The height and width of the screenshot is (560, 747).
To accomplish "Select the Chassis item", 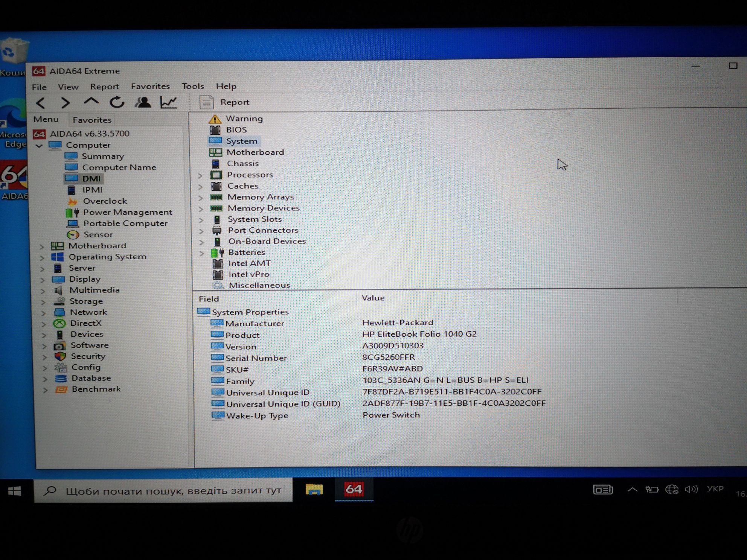I will pyautogui.click(x=242, y=164).
